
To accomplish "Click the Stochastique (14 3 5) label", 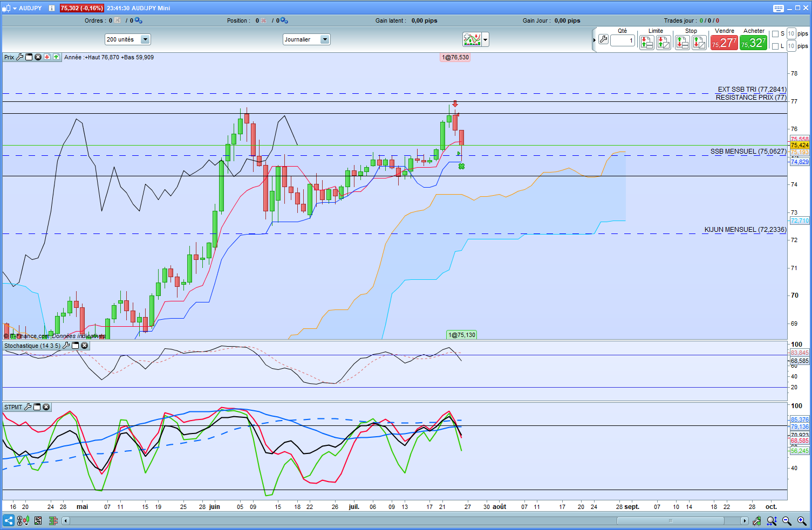I will coord(32,346).
